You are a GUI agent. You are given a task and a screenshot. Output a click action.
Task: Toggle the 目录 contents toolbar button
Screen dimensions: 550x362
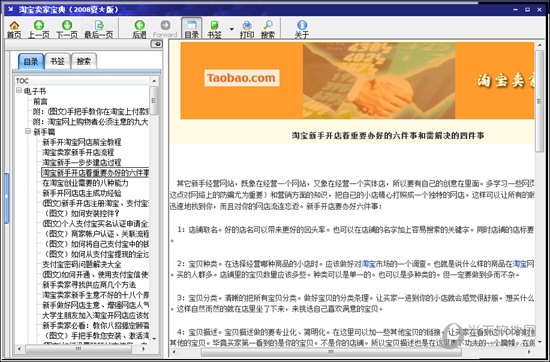(192, 28)
